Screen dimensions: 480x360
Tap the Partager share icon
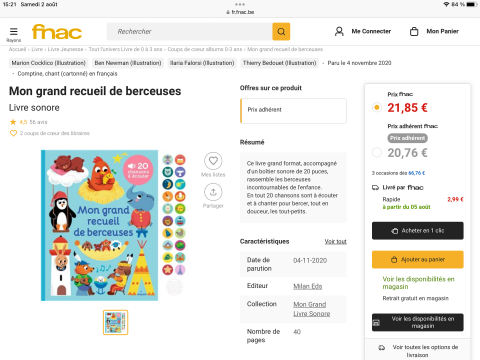coord(213,192)
